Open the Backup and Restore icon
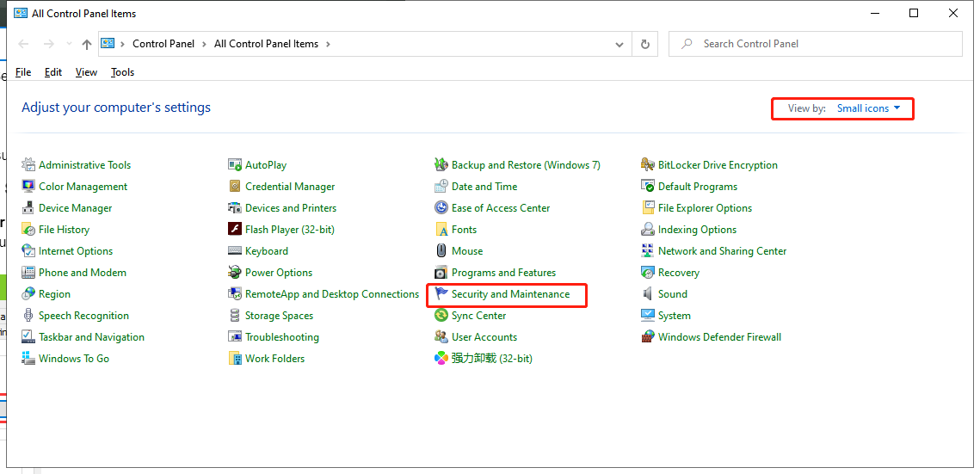This screenshot has height=474, width=980. click(x=441, y=165)
